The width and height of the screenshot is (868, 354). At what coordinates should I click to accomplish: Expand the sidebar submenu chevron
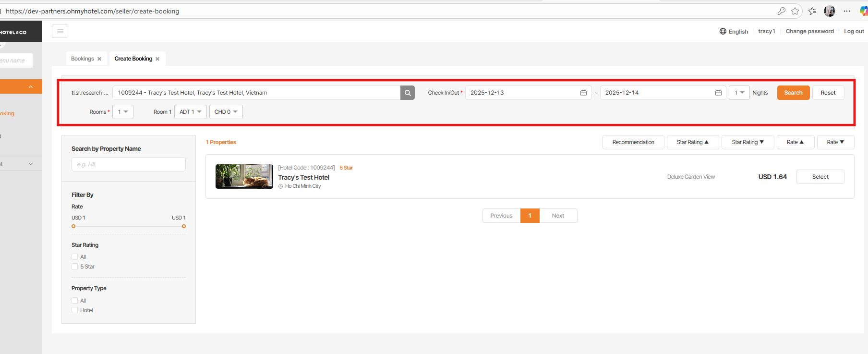[31, 164]
